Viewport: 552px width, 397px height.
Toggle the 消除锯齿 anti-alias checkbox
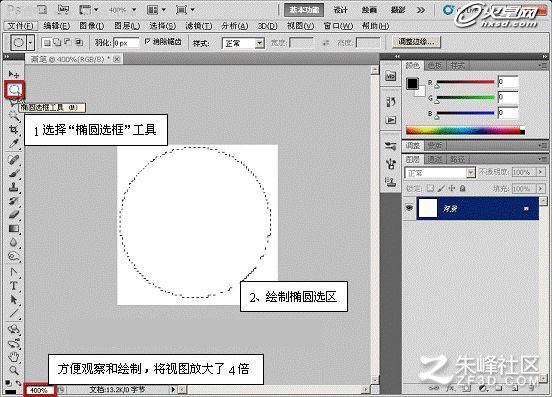(x=147, y=42)
